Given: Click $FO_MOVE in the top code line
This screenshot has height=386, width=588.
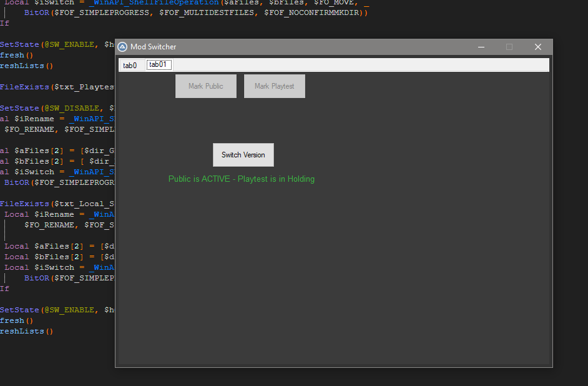Looking at the screenshot, I should coord(334,2).
